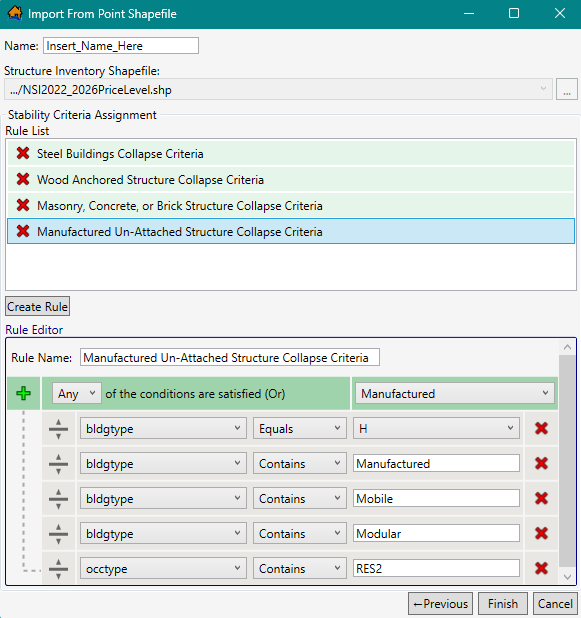
Task: Select Masonry, Concrete, or Brick Structure row
Action: (291, 205)
